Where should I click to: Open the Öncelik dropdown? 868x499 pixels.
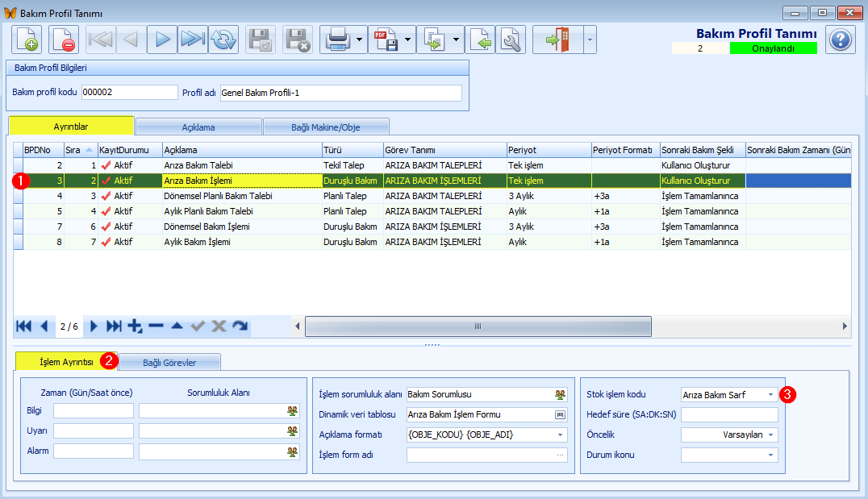click(x=770, y=435)
